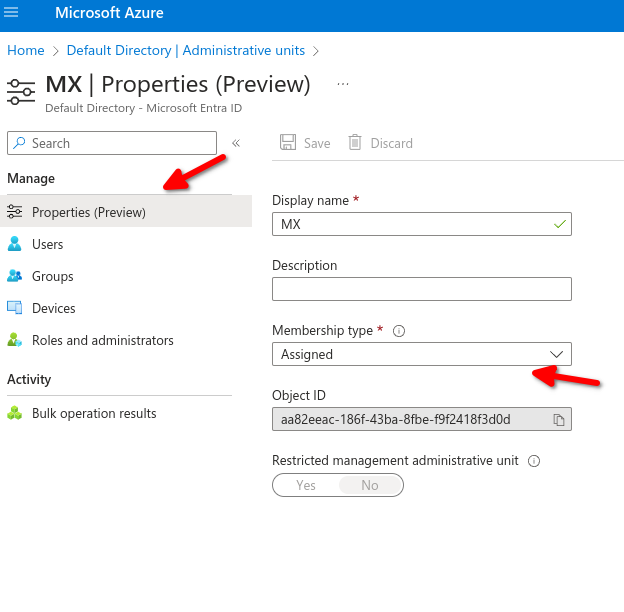Set restricted management to Yes
Screen dimensions: 624x612
tap(306, 485)
